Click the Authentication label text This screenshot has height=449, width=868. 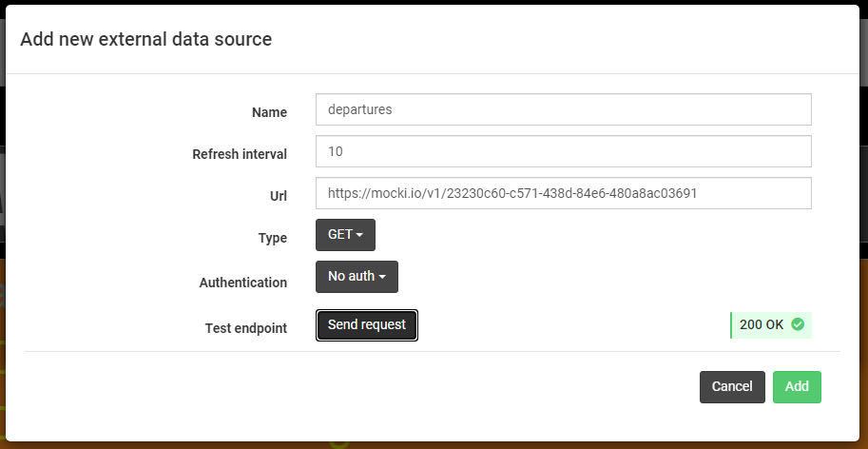[x=243, y=283]
